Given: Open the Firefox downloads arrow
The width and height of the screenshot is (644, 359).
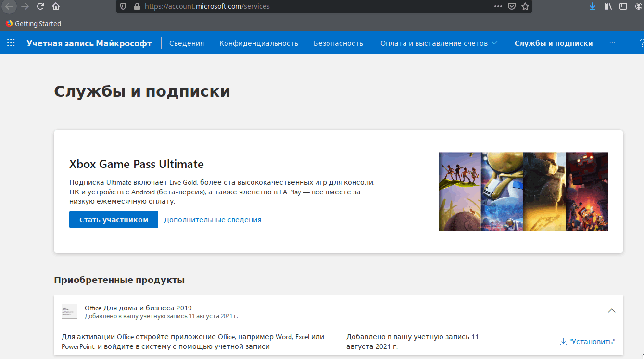Looking at the screenshot, I should (x=593, y=6).
